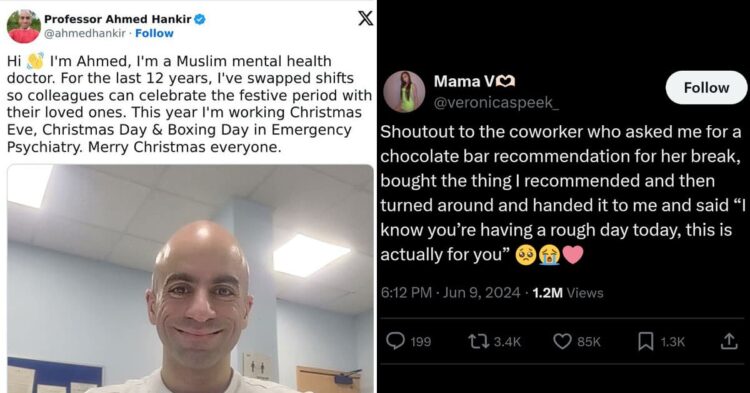Open the @veronicaspeek_ handle link
Image resolution: width=750 pixels, height=393 pixels.
point(496,102)
